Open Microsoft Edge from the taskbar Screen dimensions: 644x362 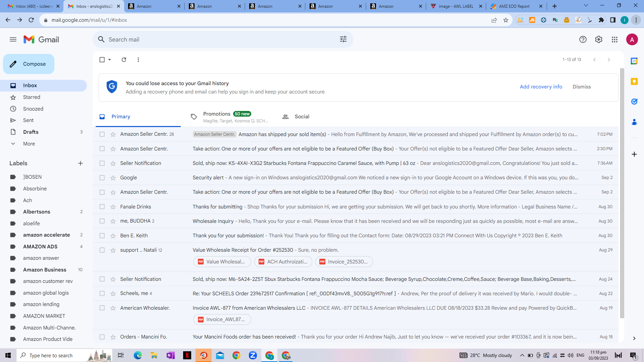pyautogui.click(x=138, y=355)
